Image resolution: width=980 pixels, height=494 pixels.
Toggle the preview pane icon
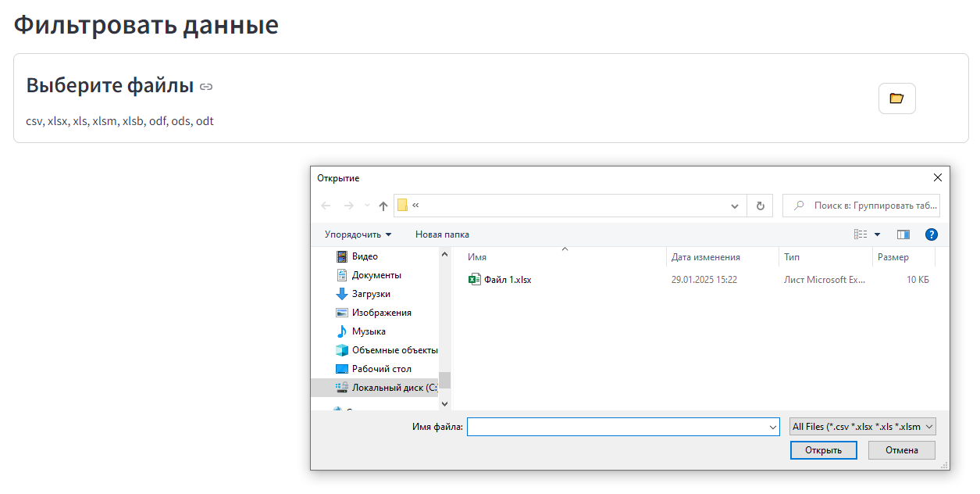[903, 234]
